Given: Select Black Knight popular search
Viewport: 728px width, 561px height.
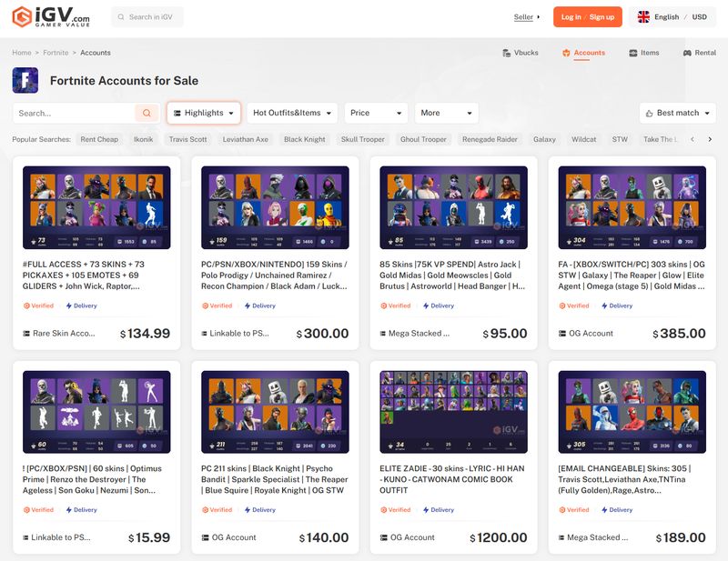Looking at the screenshot, I should [305, 139].
